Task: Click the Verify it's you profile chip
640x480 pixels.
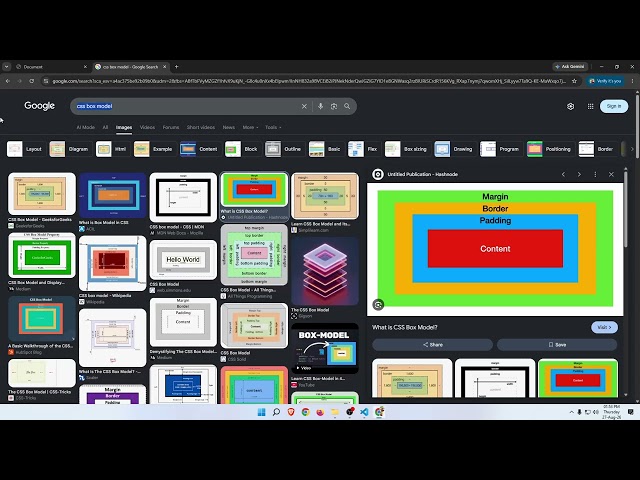Action: pos(605,81)
